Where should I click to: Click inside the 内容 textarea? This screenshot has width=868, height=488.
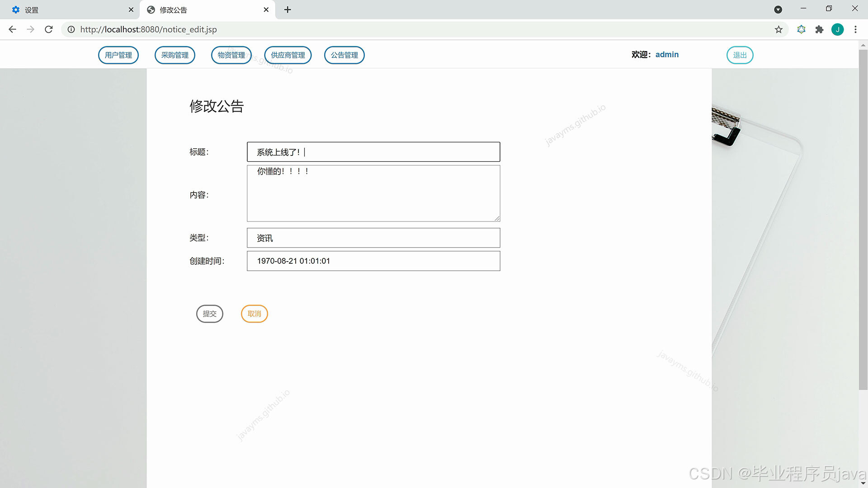coord(373,193)
